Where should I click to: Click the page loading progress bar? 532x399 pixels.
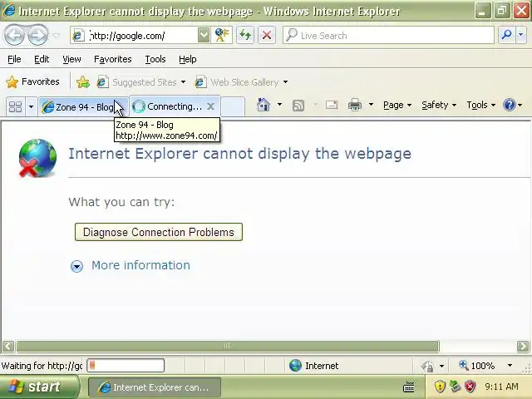(x=126, y=366)
